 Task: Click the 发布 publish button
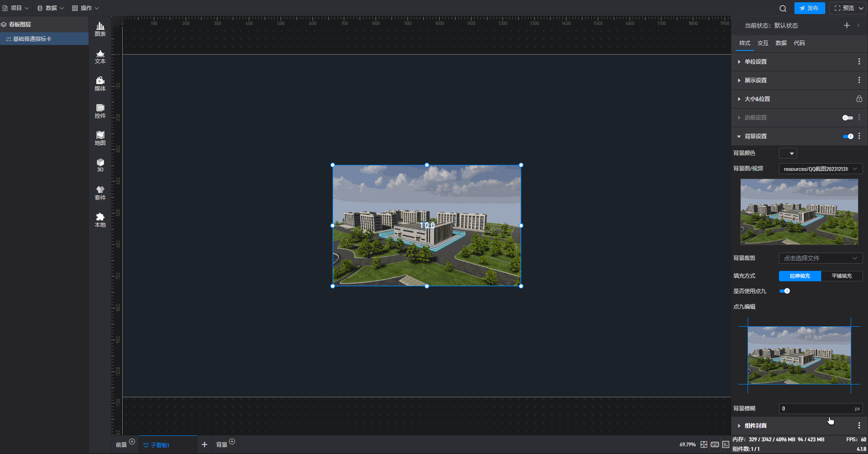pyautogui.click(x=809, y=8)
